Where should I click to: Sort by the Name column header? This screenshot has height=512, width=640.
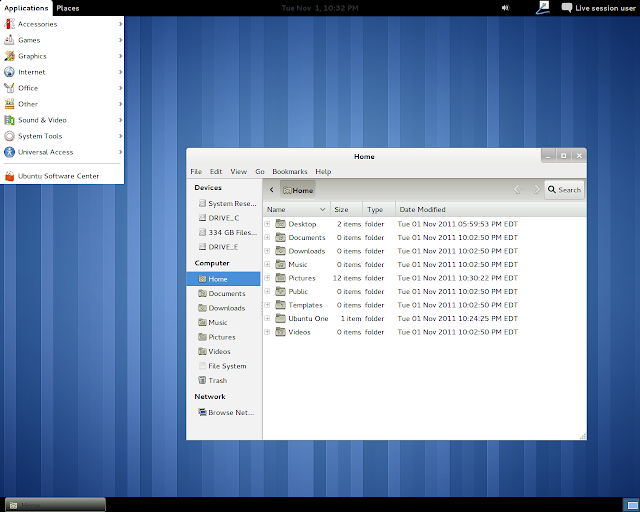296,209
